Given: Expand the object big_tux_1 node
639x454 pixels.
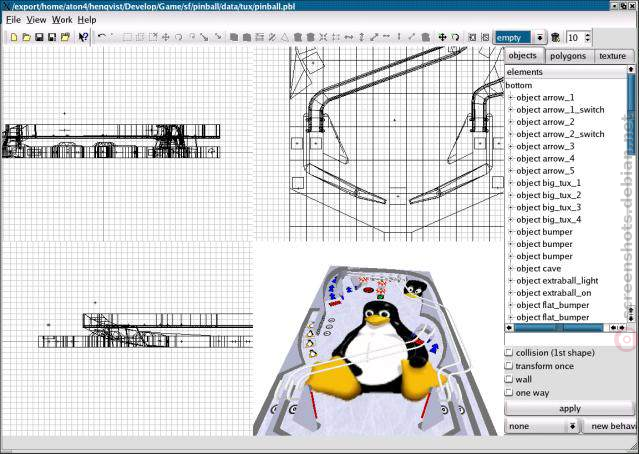Looking at the screenshot, I should click(510, 183).
